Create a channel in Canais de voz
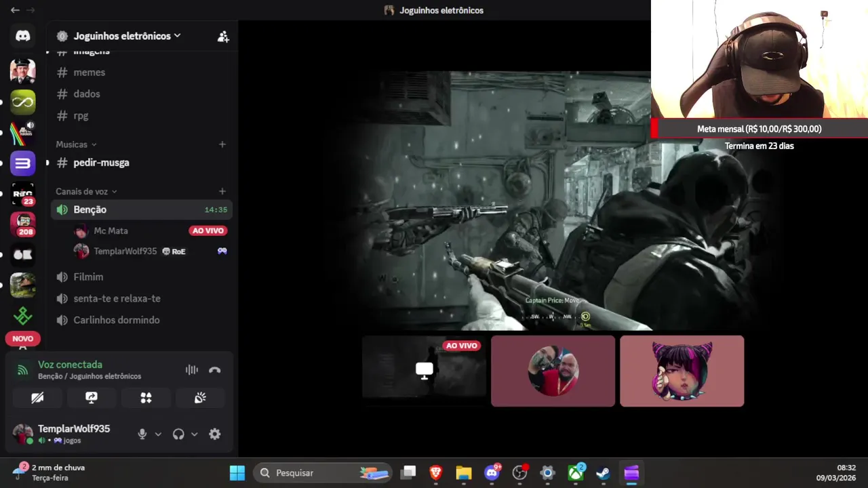Image resolution: width=868 pixels, height=488 pixels. [222, 192]
